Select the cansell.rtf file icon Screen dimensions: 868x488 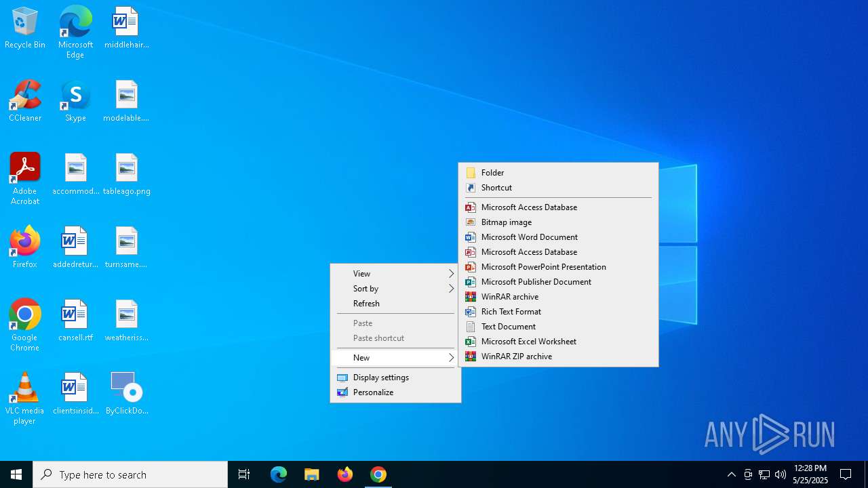(x=75, y=321)
